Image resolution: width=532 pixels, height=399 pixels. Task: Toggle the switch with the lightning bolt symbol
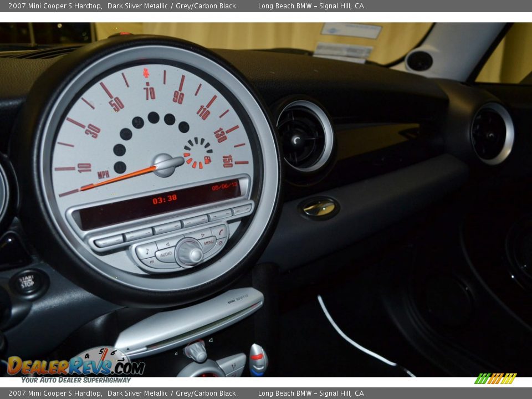[x=233, y=366]
